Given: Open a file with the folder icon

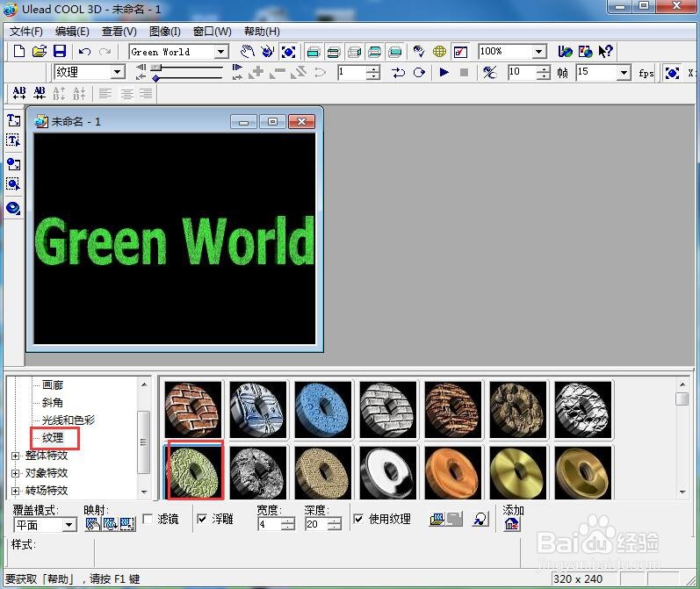Looking at the screenshot, I should pos(40,51).
